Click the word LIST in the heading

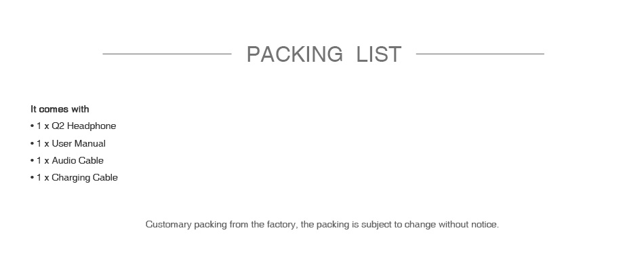379,54
